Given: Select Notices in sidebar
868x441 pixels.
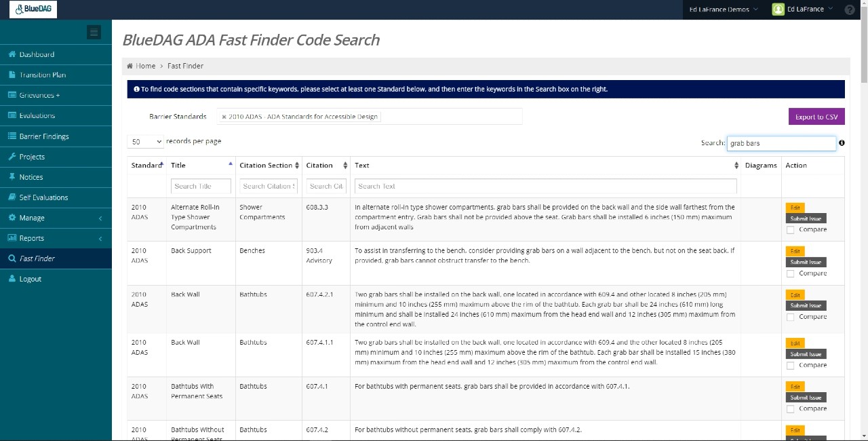Looking at the screenshot, I should tap(31, 176).
